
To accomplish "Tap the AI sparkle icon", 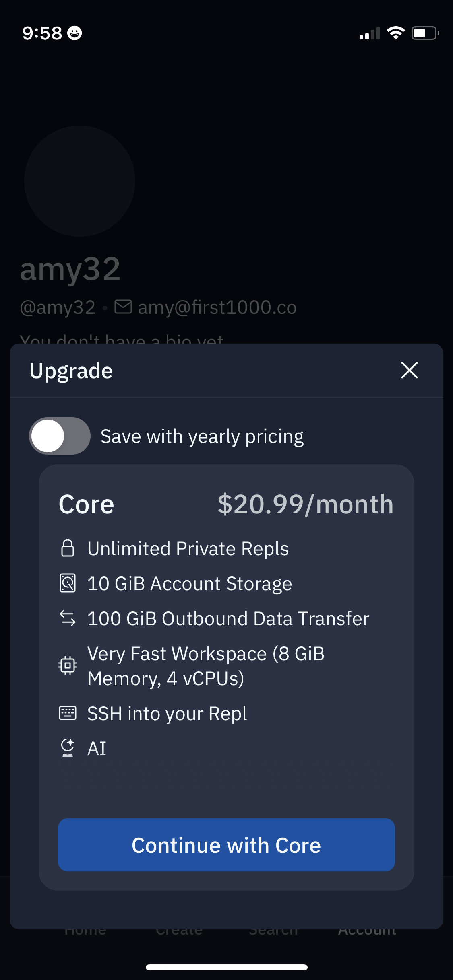I will point(68,748).
